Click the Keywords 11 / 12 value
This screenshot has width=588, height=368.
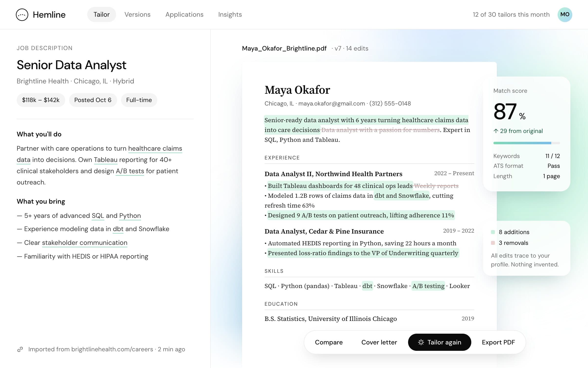pos(552,156)
